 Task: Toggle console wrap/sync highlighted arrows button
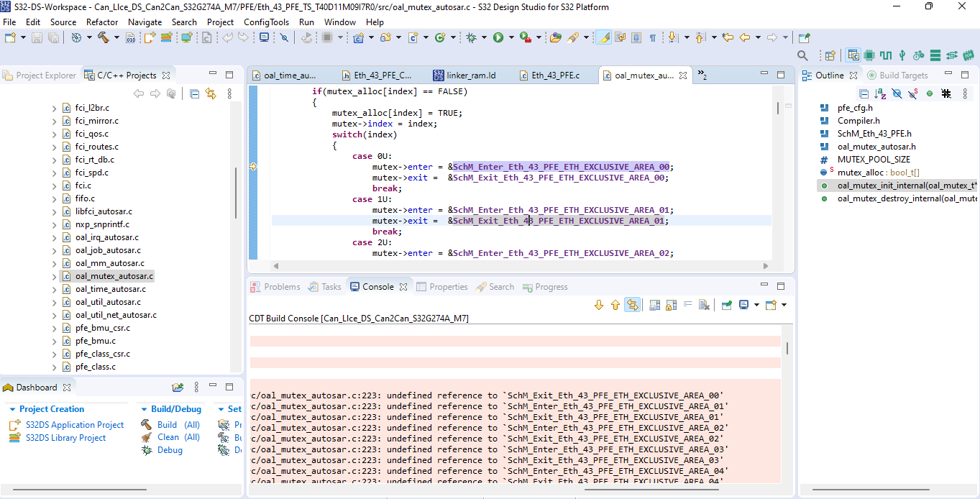click(632, 305)
